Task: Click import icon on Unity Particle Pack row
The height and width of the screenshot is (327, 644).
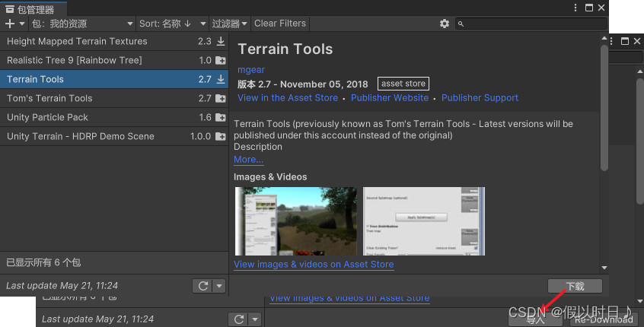Action: tap(221, 117)
